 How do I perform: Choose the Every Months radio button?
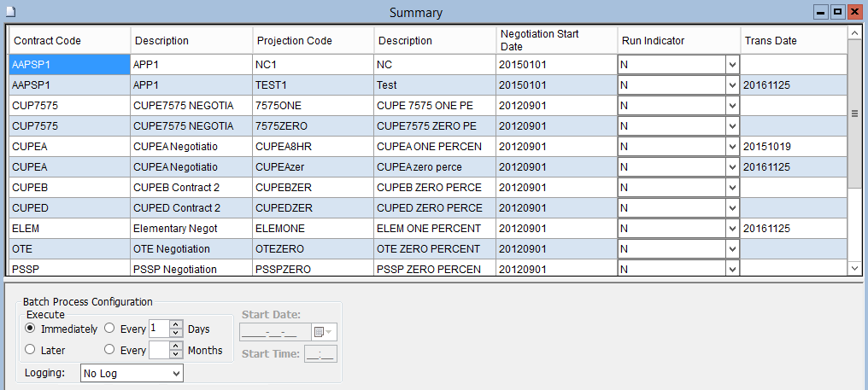pyautogui.click(x=109, y=350)
